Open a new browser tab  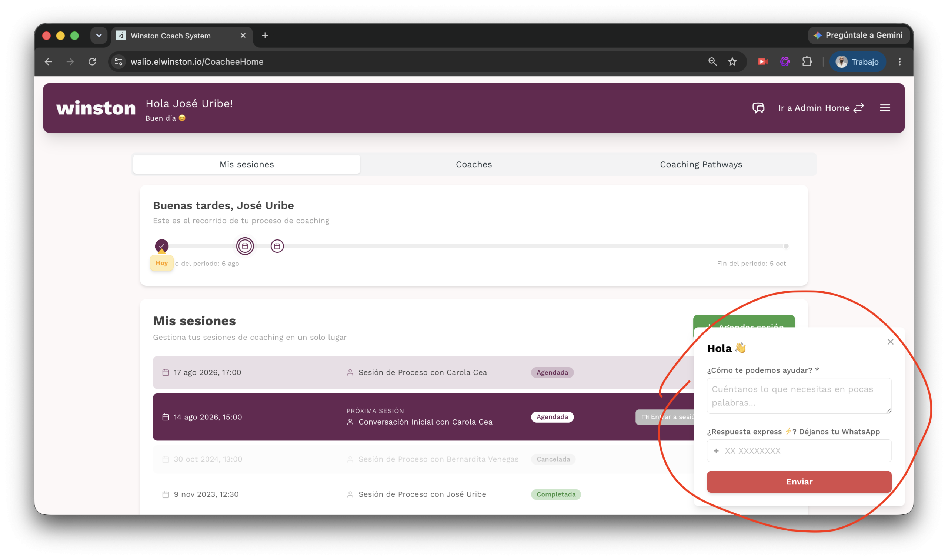tap(265, 36)
